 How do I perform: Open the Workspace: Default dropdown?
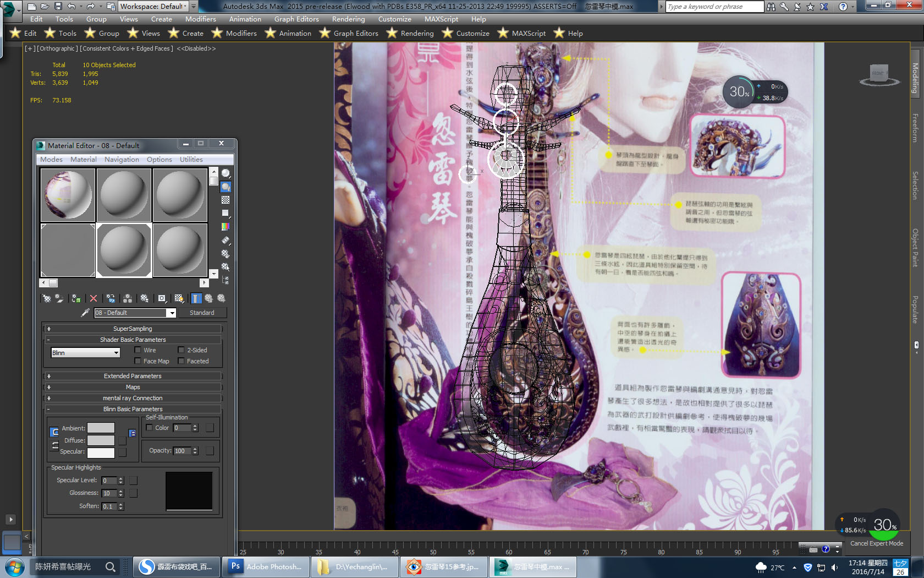[x=154, y=7]
